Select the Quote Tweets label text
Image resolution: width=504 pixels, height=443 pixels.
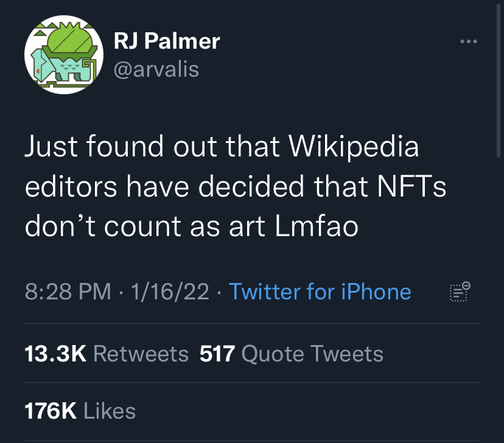[x=312, y=354]
